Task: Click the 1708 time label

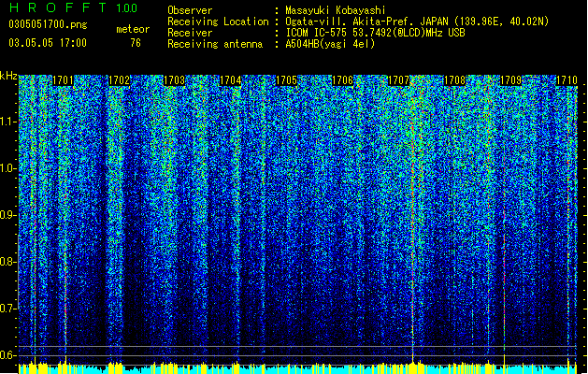Action: pyautogui.click(x=454, y=80)
